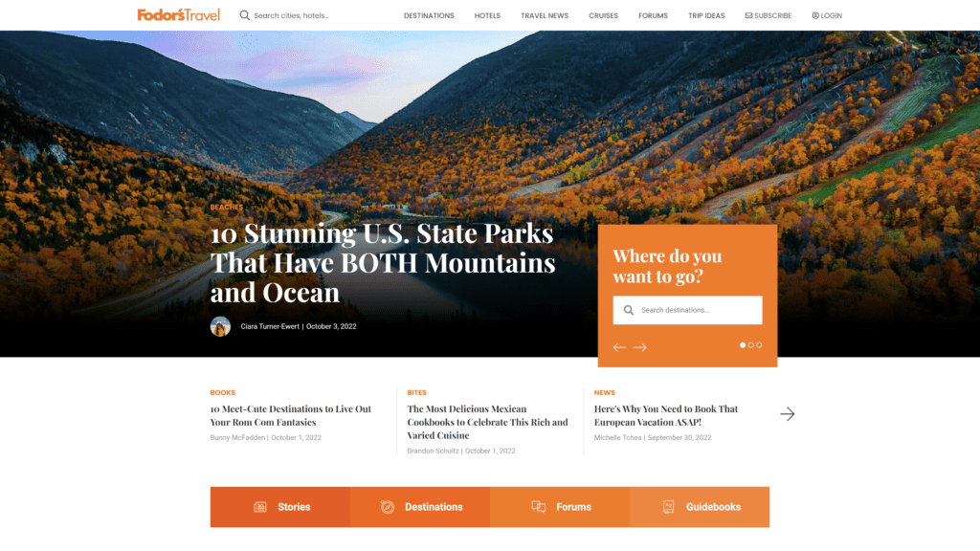Open the Destinations menu in header
The width and height of the screenshot is (980, 551).
429,15
